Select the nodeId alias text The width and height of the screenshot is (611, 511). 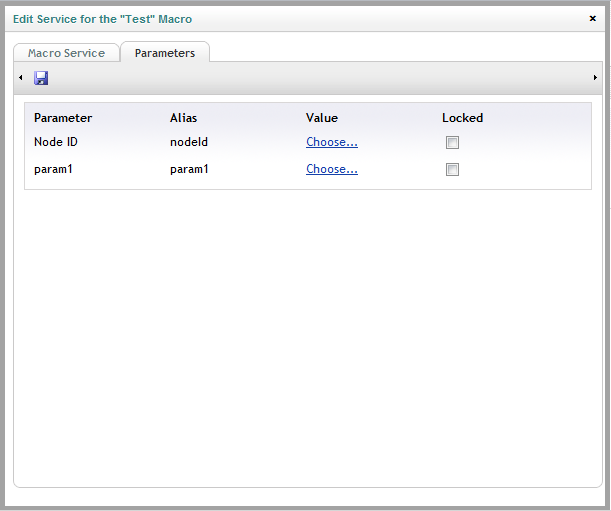(x=189, y=142)
